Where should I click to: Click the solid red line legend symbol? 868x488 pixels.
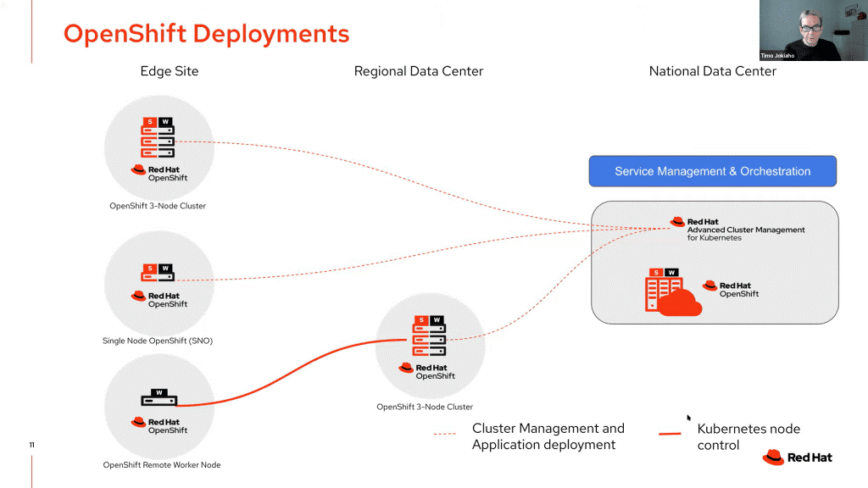[670, 434]
